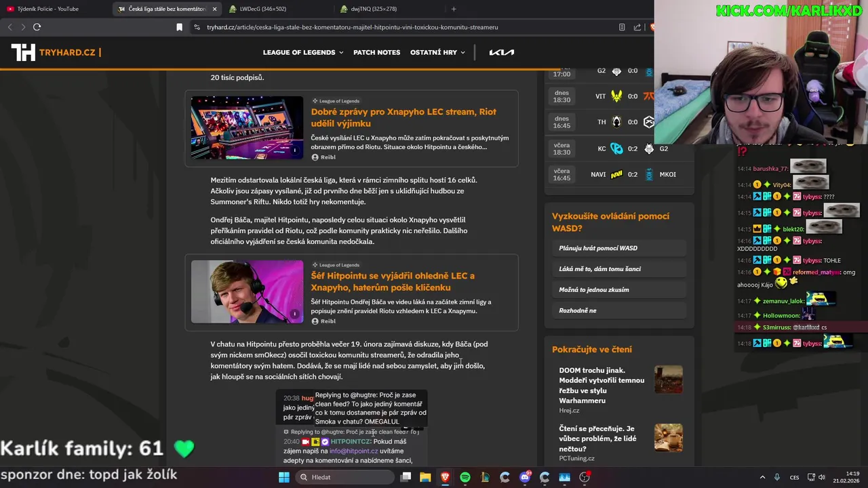Screen dimensions: 868x488
Task: Click League of Legends tag above Šéf Hitpointu
Action: pos(335,265)
